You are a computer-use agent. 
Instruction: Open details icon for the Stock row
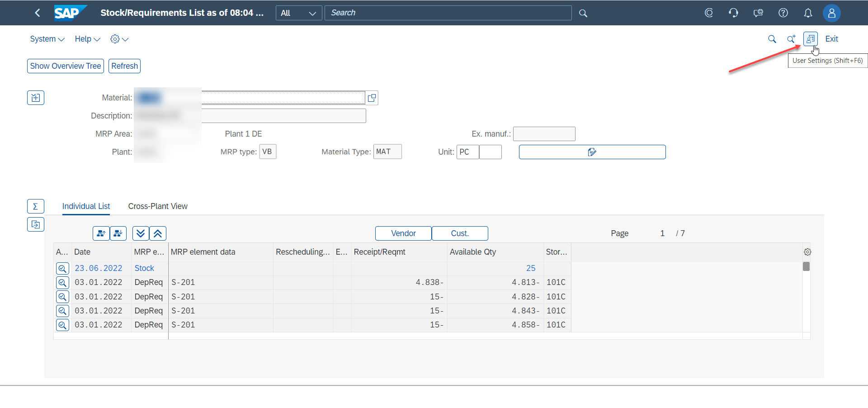[x=62, y=269]
